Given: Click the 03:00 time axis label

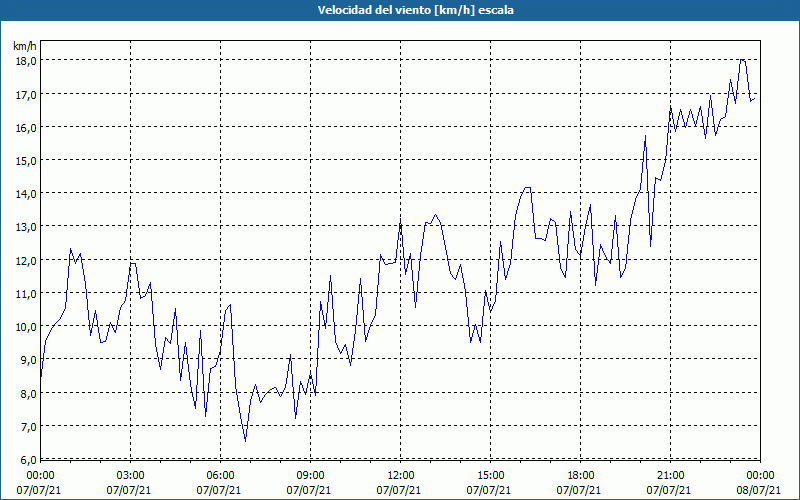Looking at the screenshot, I should [x=131, y=476].
